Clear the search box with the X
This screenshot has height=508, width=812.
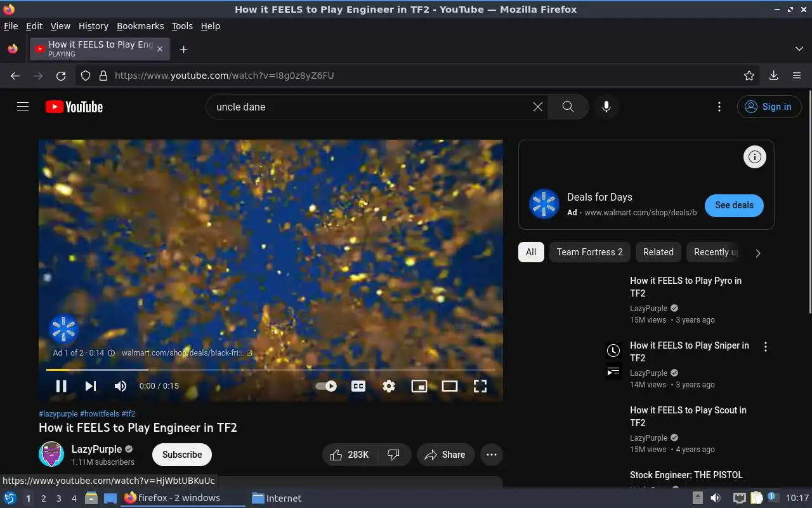(x=538, y=107)
